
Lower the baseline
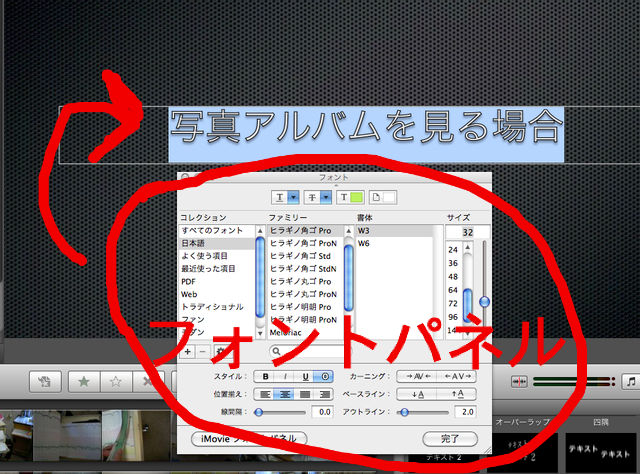[x=418, y=394]
